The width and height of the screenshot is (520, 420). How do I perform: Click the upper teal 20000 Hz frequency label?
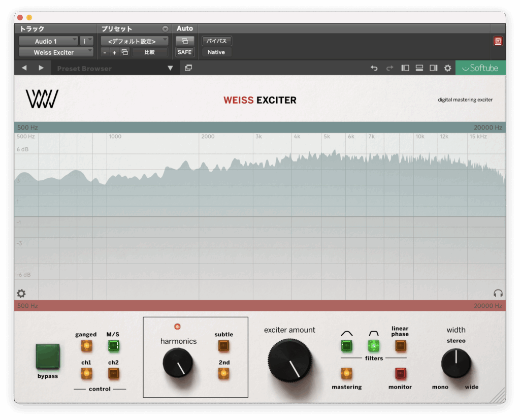point(488,127)
